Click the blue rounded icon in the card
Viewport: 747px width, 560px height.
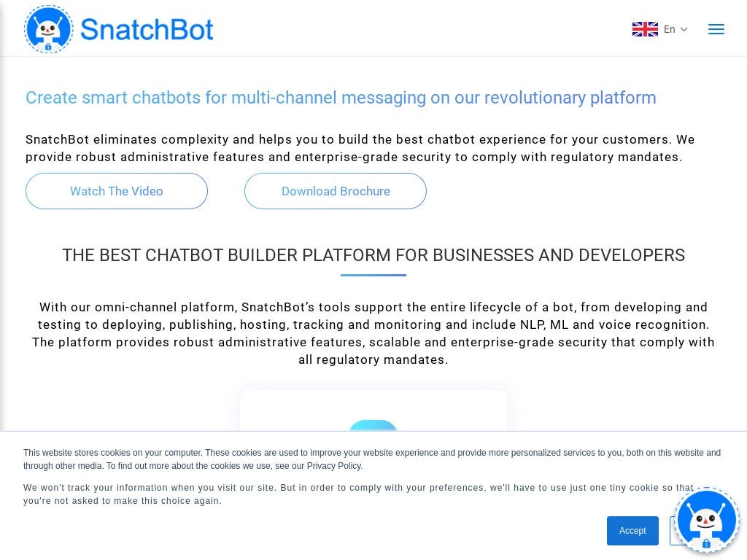[x=373, y=426]
